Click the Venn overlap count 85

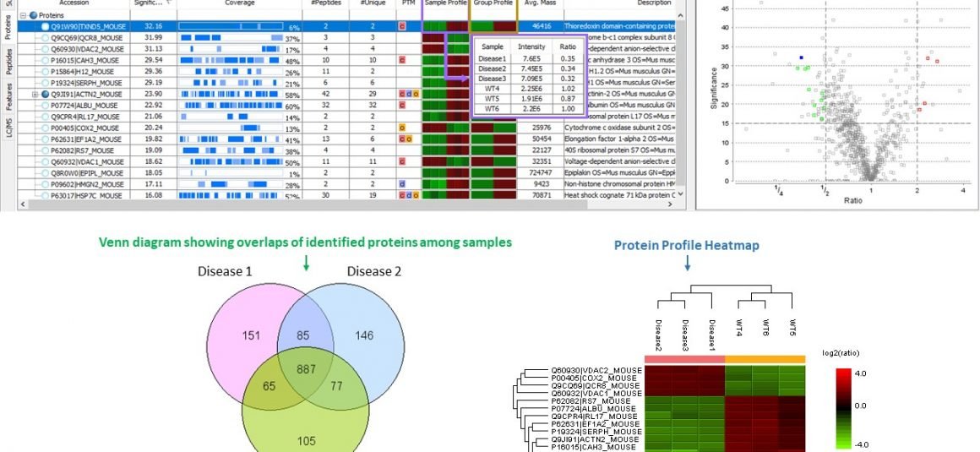pyautogui.click(x=303, y=335)
